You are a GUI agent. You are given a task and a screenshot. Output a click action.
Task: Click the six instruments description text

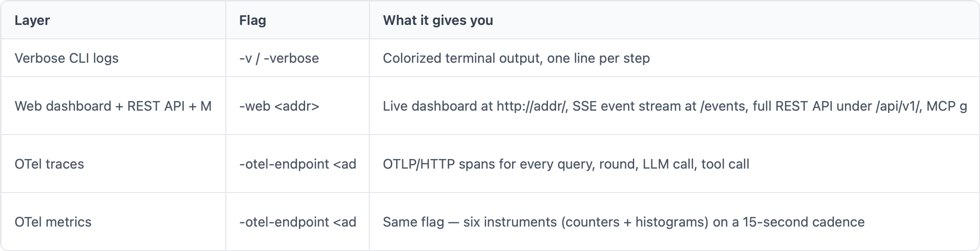(x=624, y=222)
